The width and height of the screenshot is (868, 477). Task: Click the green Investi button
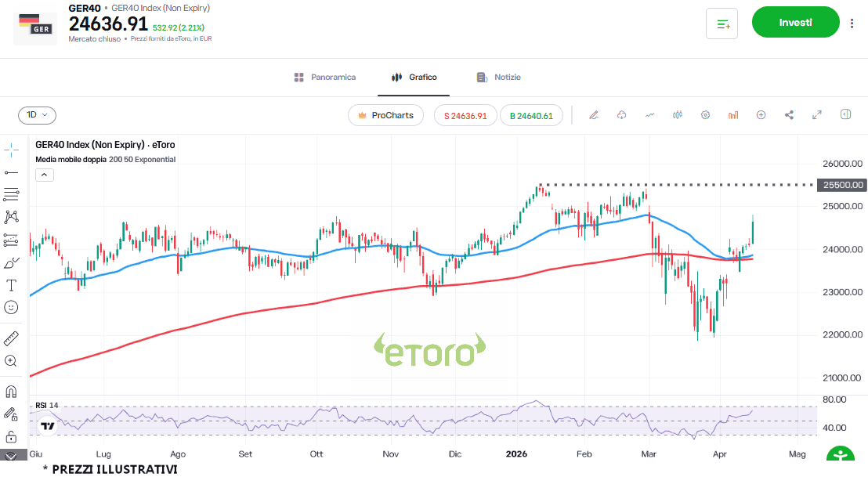point(795,23)
